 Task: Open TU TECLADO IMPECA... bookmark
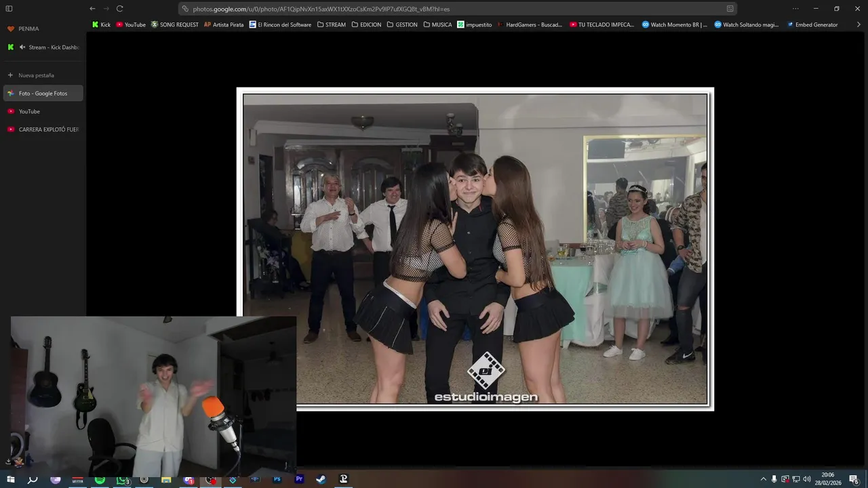[x=602, y=24]
